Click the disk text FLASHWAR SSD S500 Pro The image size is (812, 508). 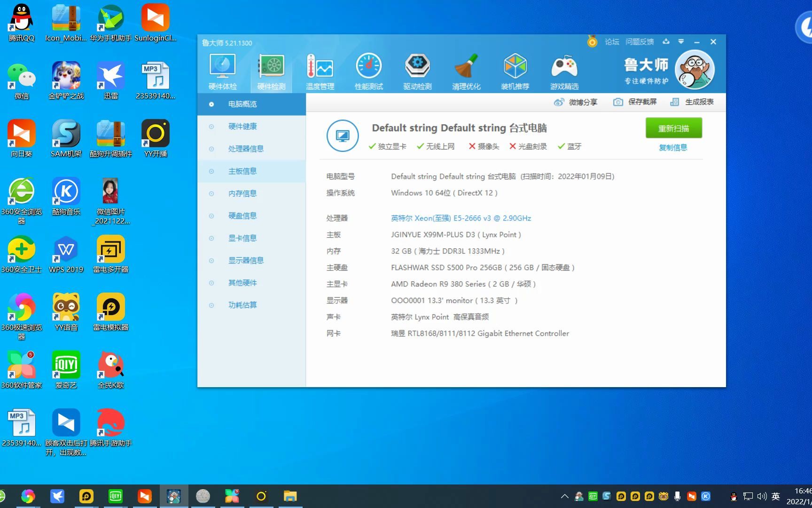point(483,268)
